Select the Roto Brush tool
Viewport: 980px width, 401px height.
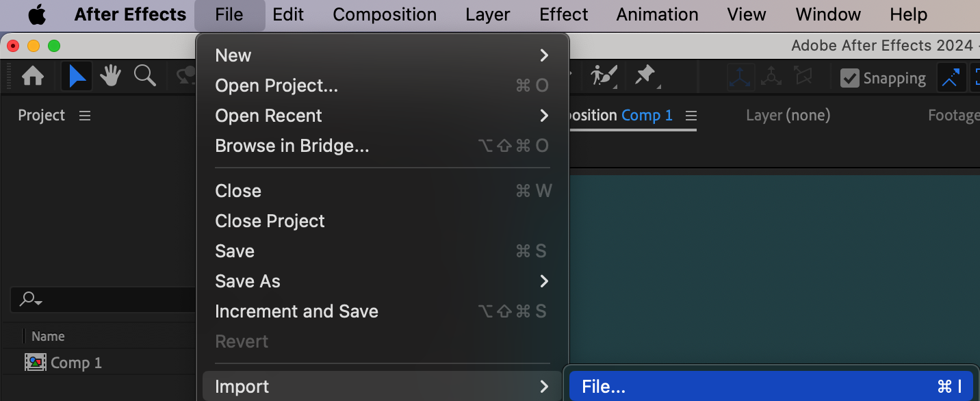pyautogui.click(x=604, y=77)
